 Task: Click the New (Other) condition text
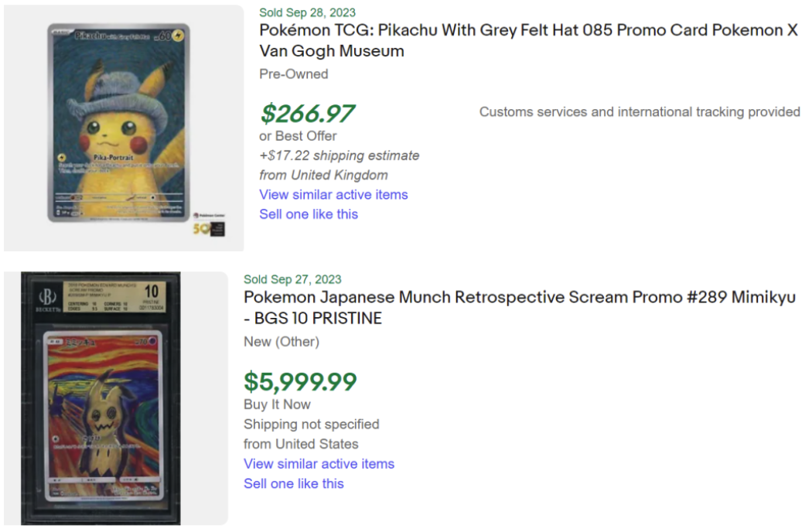[x=281, y=342]
